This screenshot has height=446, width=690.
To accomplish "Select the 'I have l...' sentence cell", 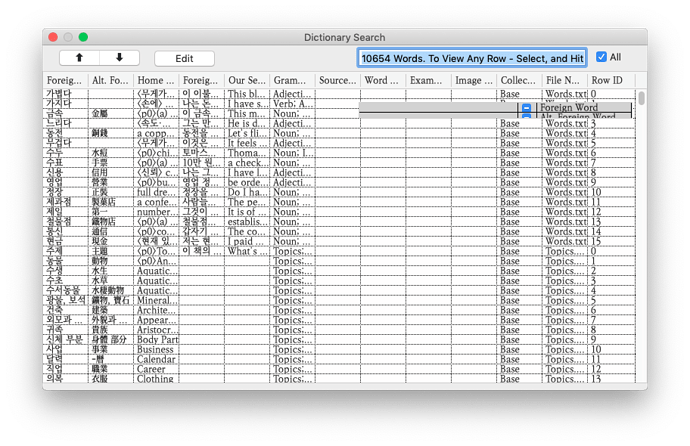I will point(247,172).
